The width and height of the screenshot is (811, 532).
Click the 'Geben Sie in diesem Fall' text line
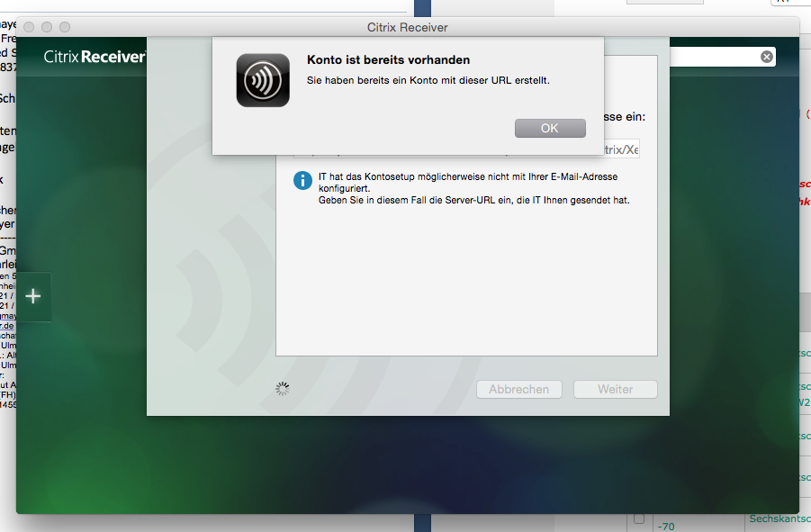click(473, 201)
